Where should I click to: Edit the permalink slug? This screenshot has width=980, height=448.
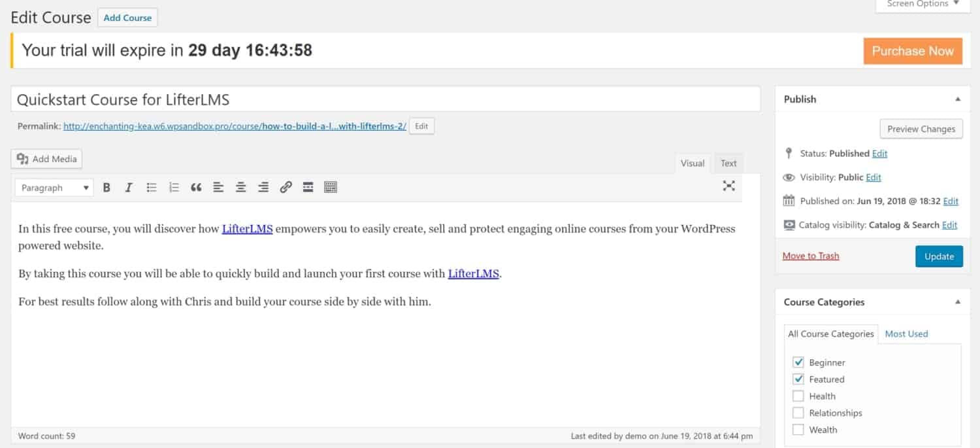tap(421, 126)
